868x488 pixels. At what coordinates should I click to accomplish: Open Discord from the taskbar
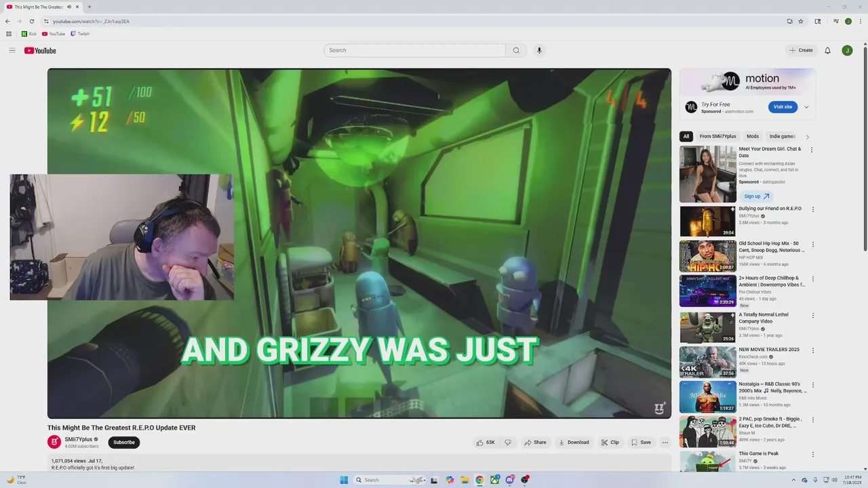click(510, 480)
